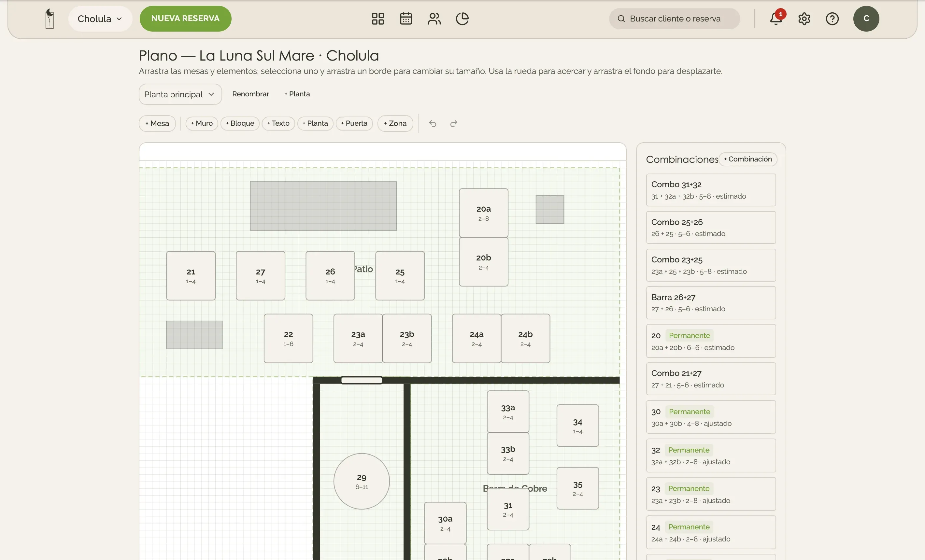
Task: Open notifications bell icon
Action: click(x=776, y=19)
